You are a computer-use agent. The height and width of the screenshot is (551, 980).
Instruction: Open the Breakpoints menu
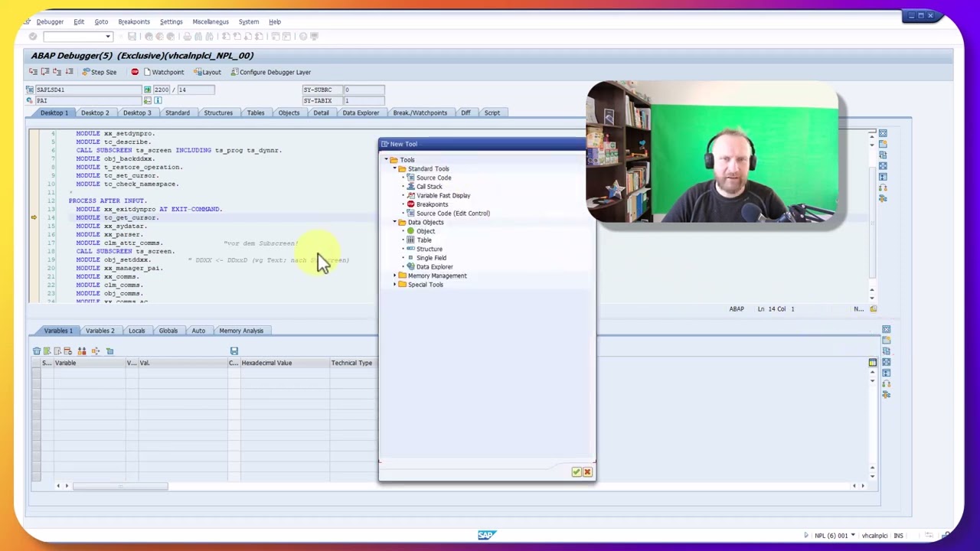pos(134,21)
